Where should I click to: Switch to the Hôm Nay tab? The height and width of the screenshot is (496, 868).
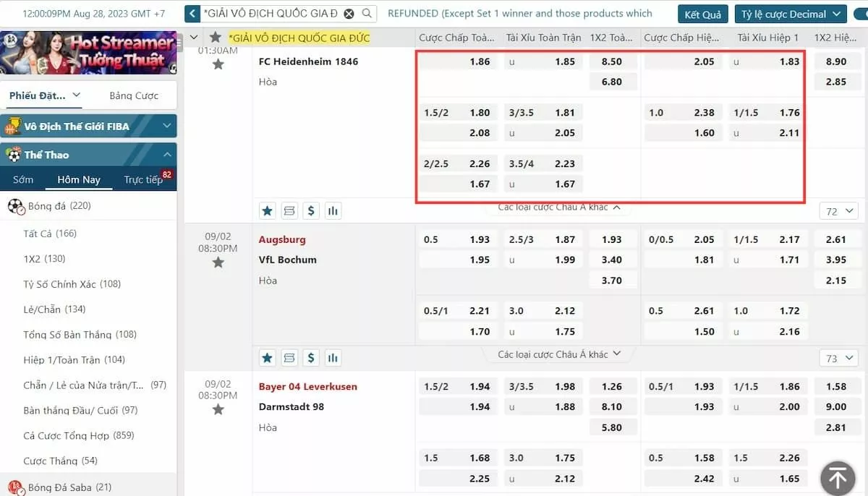click(79, 179)
